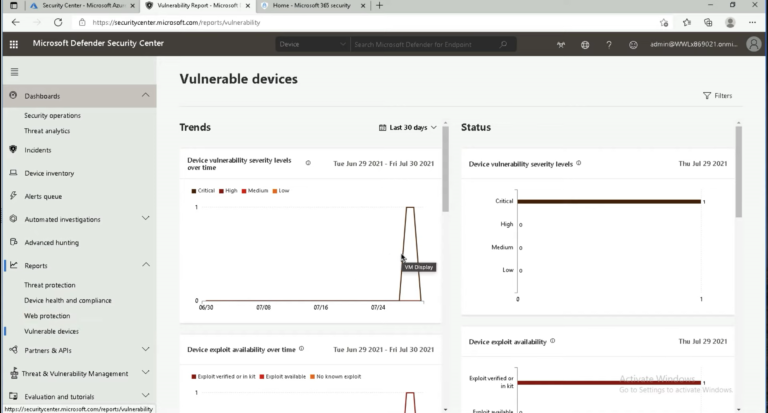This screenshot has height=413, width=768.
Task: Click the Reports chart icon
Action: point(13,265)
